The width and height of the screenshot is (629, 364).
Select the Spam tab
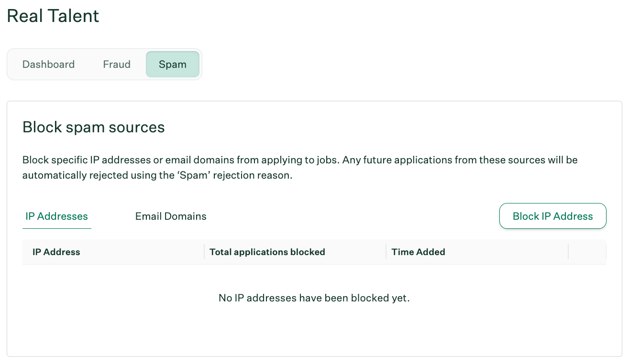pyautogui.click(x=173, y=64)
